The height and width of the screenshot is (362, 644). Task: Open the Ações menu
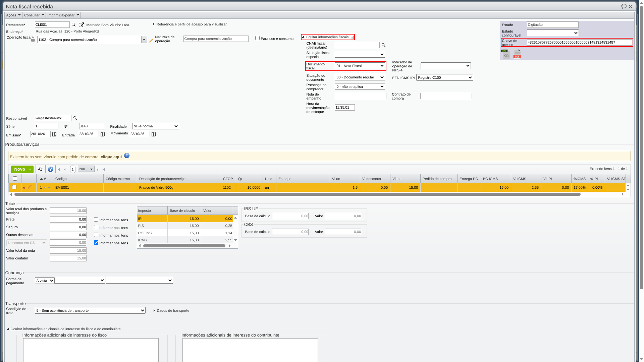point(13,15)
